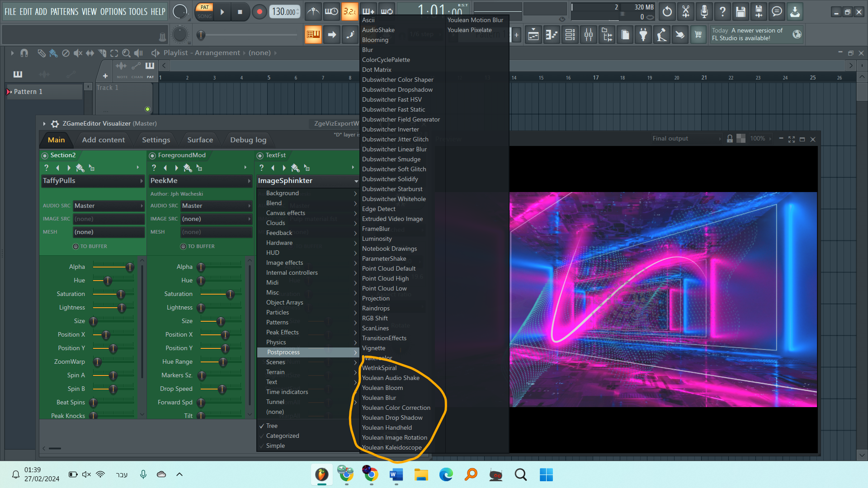Image resolution: width=868 pixels, height=488 pixels.
Task: Click the help question mark icon
Action: [722, 12]
